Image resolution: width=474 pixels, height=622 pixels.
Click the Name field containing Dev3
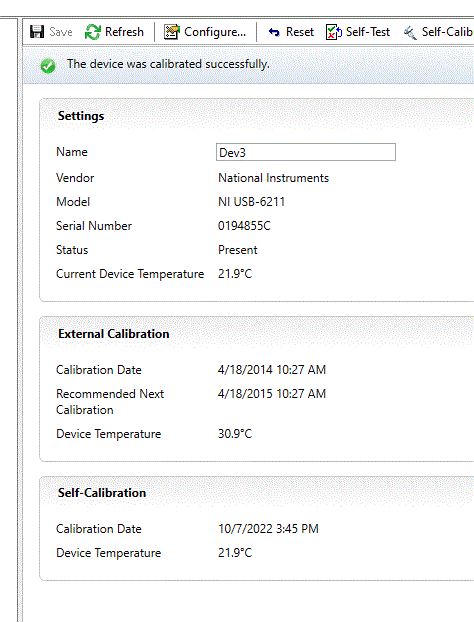click(306, 152)
